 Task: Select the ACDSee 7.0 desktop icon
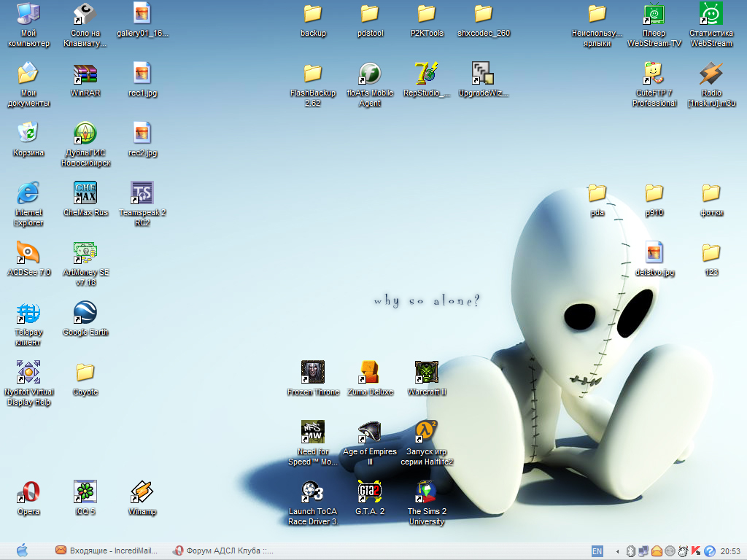28,254
